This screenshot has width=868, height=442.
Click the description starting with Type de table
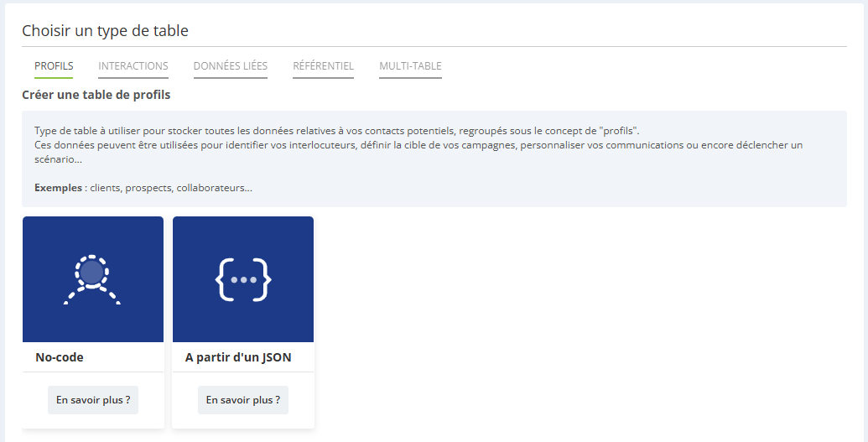337,132
